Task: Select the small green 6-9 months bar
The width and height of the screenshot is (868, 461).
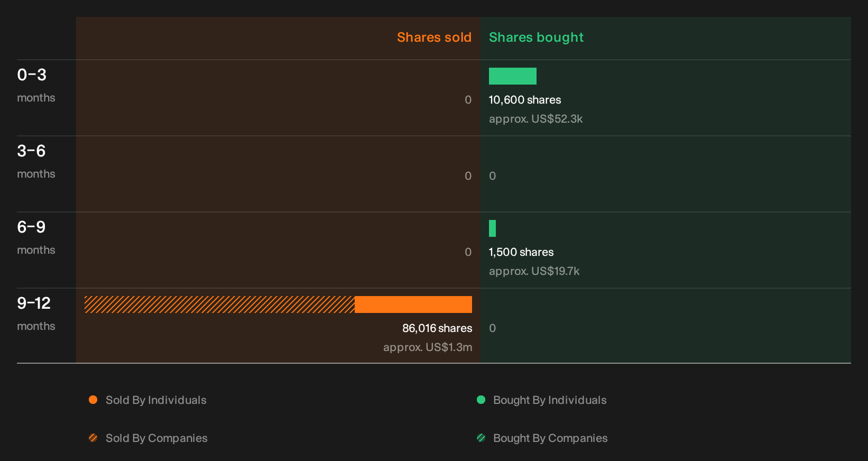Action: point(492,228)
